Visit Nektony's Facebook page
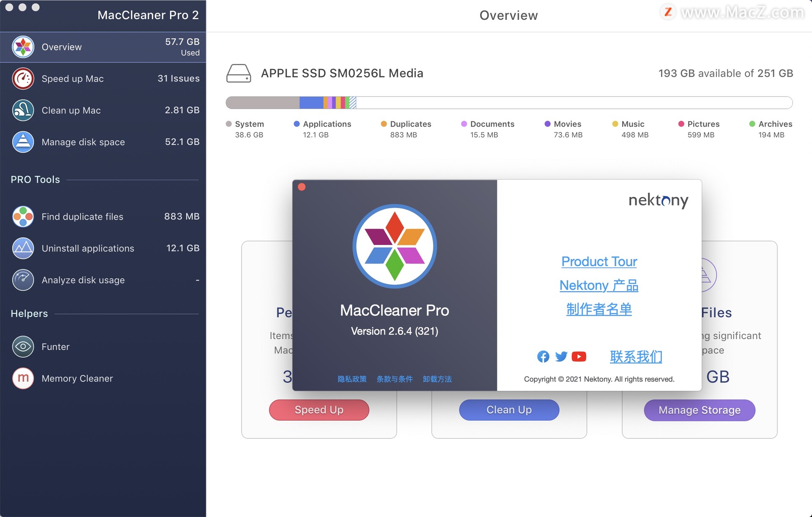Image resolution: width=812 pixels, height=517 pixels. coord(543,357)
